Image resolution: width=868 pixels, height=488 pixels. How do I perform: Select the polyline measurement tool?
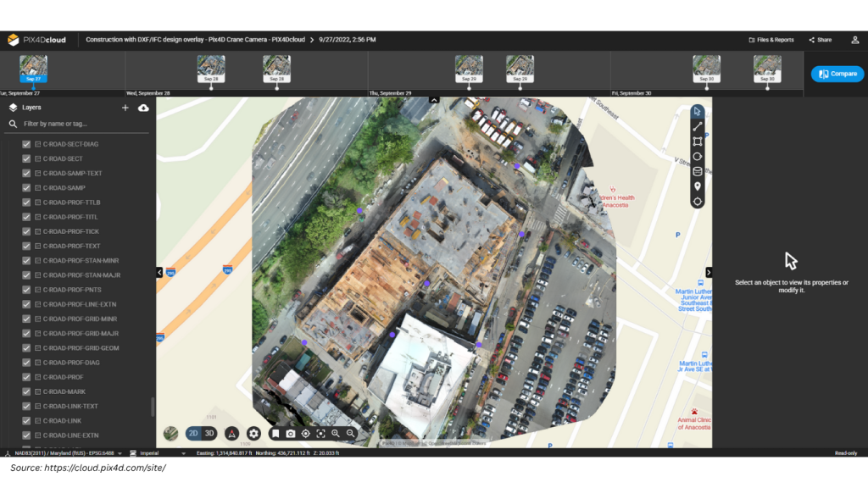(697, 127)
